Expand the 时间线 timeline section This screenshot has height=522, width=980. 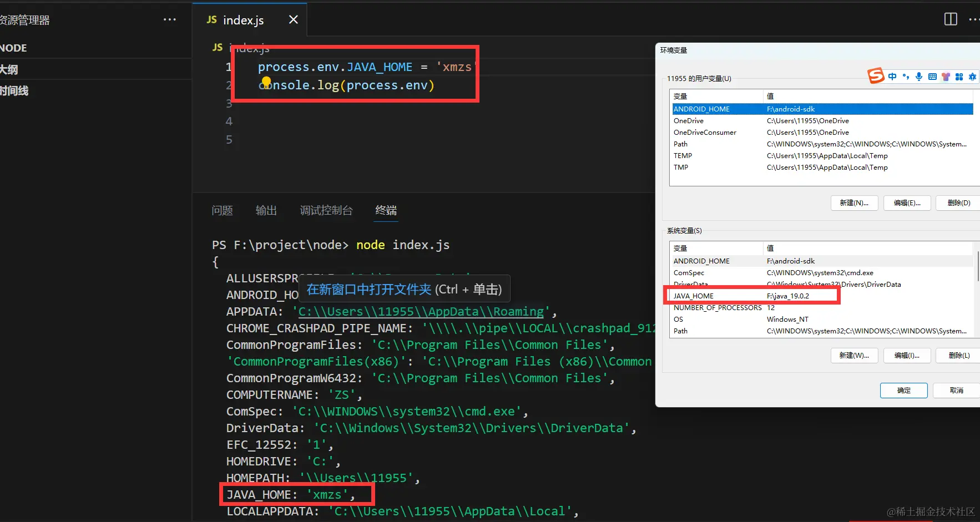click(x=94, y=90)
